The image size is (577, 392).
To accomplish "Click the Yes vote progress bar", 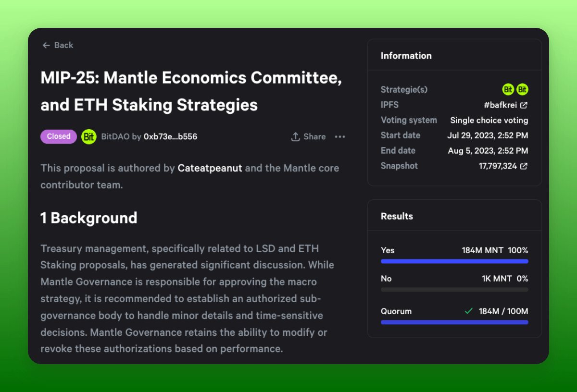I will 454,261.
